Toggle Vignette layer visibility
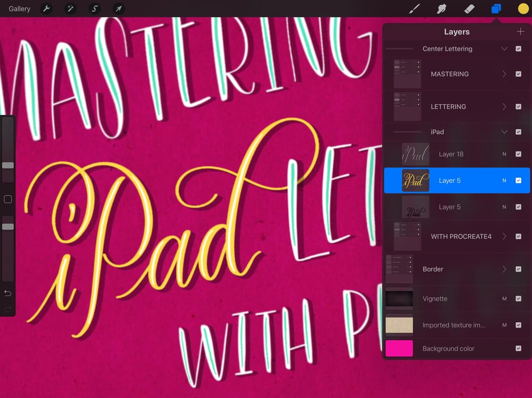Screen dimensions: 532x398 518,298
